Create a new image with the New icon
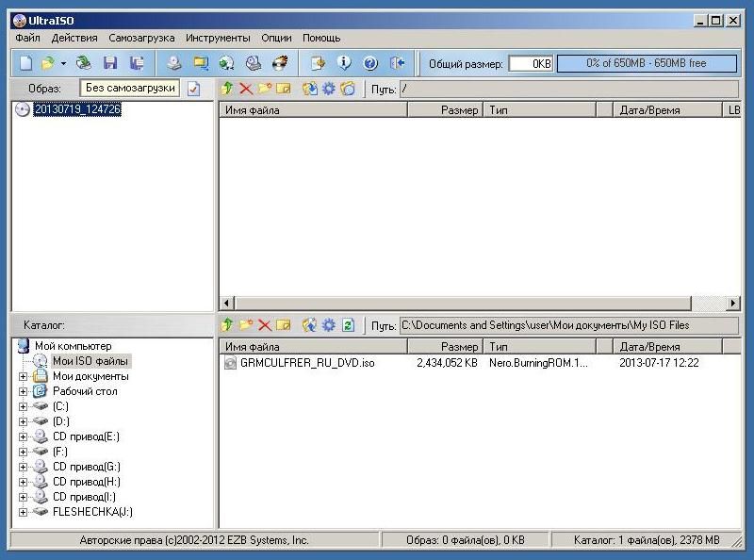754x560 pixels. [26, 63]
